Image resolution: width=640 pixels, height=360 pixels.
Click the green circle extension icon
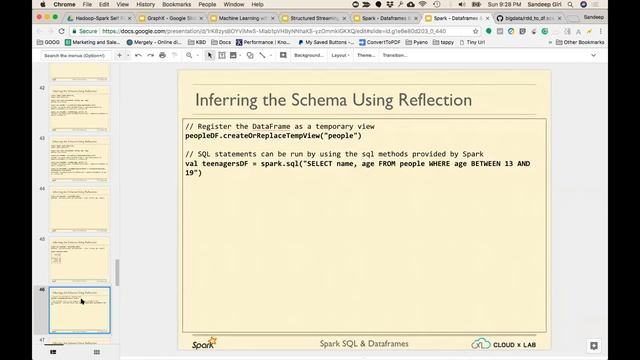click(489, 31)
